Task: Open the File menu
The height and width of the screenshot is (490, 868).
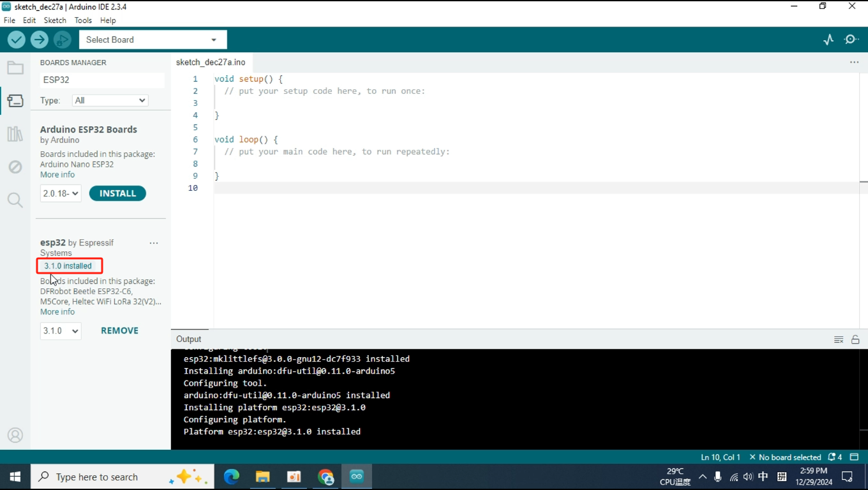Action: point(10,20)
